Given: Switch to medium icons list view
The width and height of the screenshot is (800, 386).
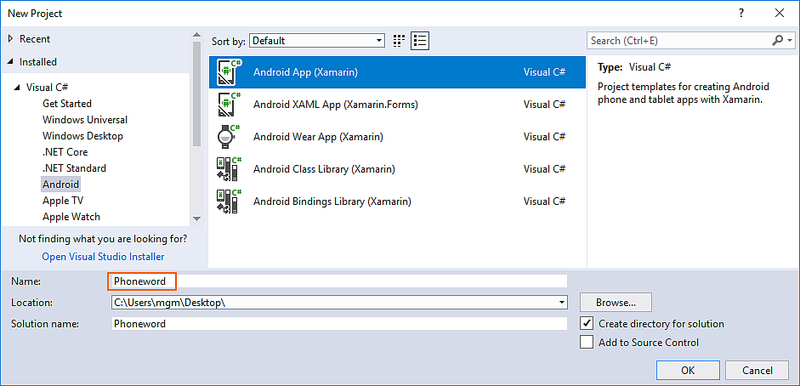Looking at the screenshot, I should coord(420,41).
